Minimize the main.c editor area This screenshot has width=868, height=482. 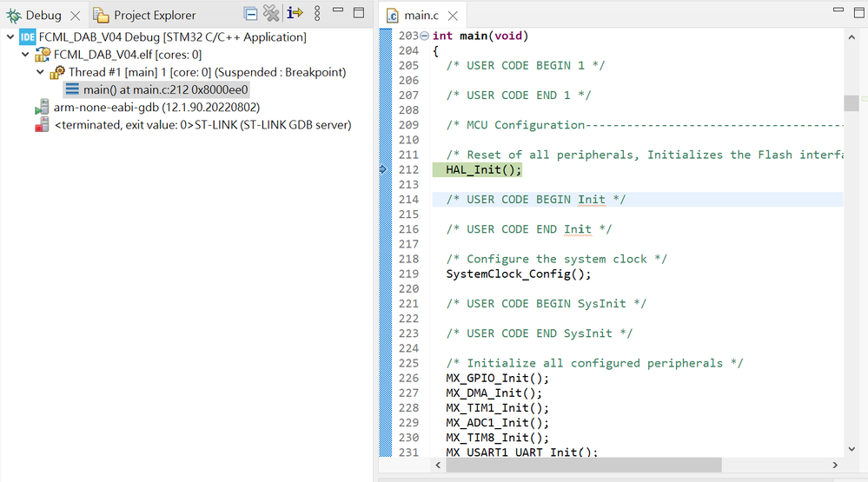pos(838,10)
